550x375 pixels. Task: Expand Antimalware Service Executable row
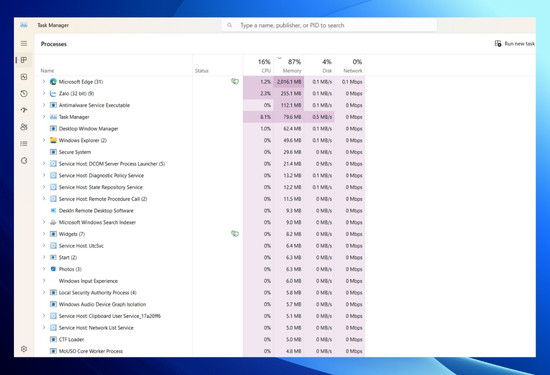tap(44, 105)
